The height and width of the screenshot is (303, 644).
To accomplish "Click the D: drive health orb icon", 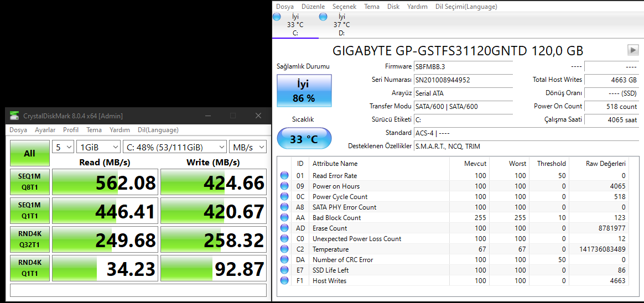I will [323, 17].
